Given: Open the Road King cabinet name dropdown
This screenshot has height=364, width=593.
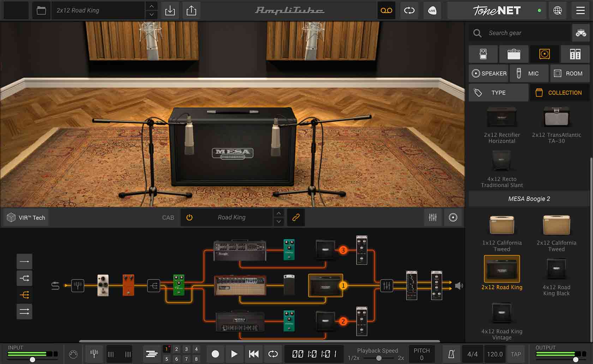Looking at the screenshot, I should pos(232,217).
